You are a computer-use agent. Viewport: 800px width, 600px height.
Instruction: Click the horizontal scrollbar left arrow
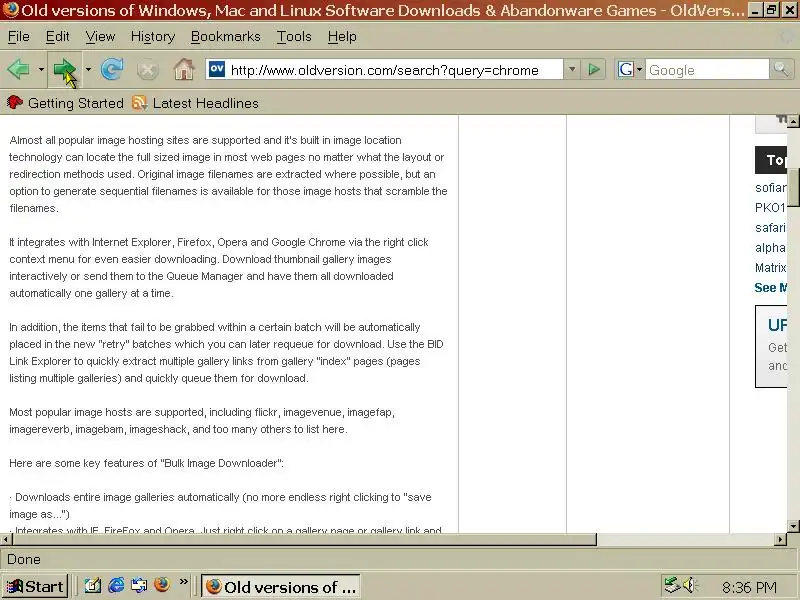pyautogui.click(x=6, y=539)
